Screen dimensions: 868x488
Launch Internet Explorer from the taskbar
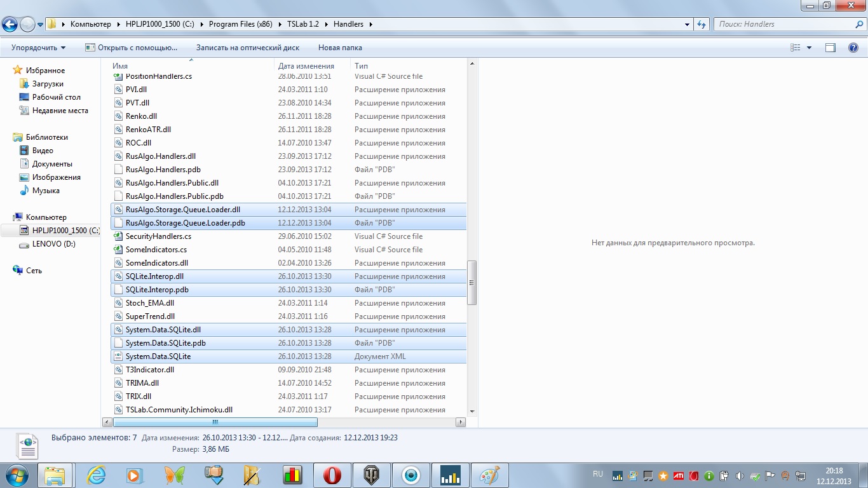96,475
